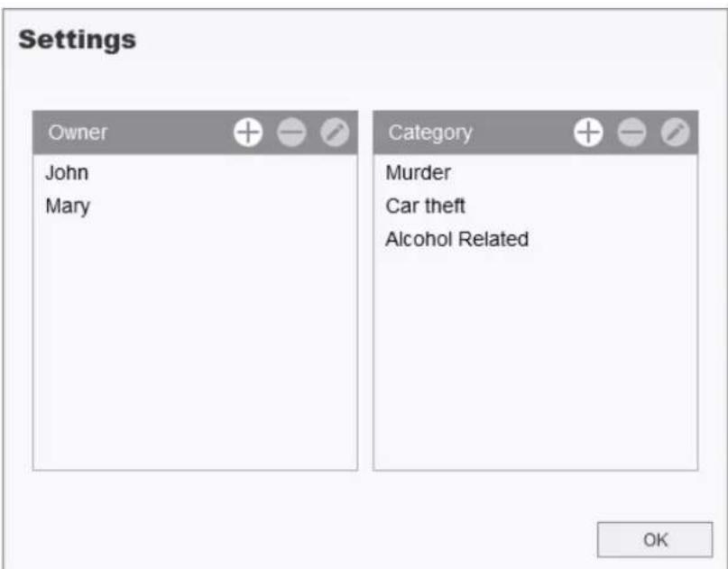
Task: Select Mary in the Owner list
Action: 68,206
